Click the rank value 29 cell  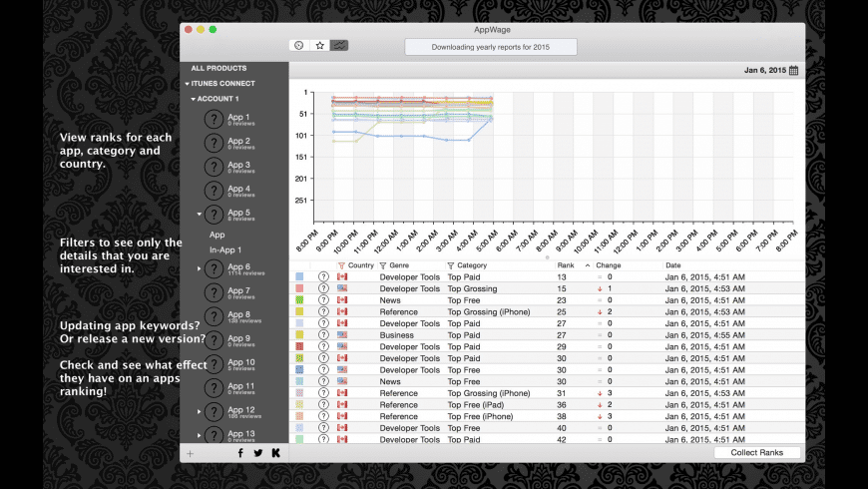[562, 346]
